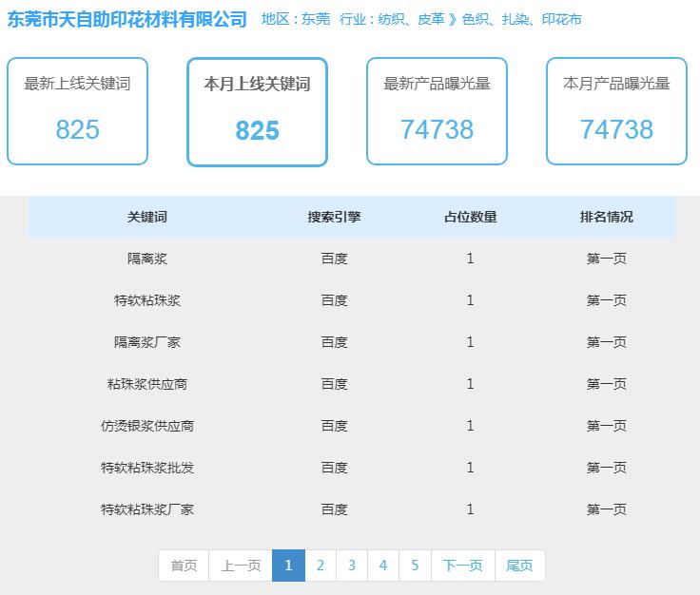Image resolution: width=700 pixels, height=595 pixels.
Task: Click the 上一页 previous page button
Action: 241,566
